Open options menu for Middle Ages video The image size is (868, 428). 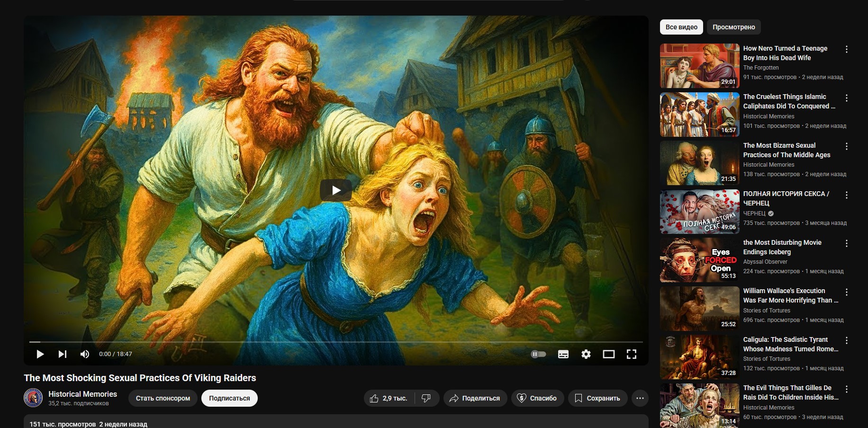click(847, 146)
